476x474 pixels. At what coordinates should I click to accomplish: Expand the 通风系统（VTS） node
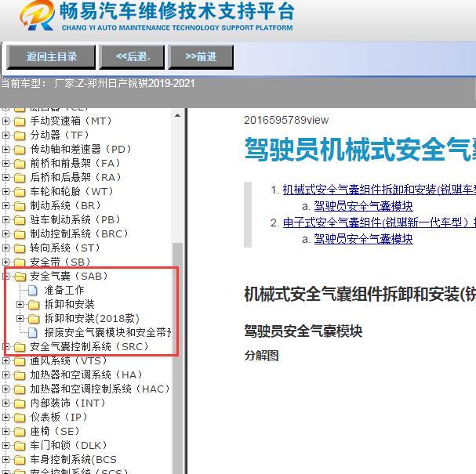pyautogui.click(x=5, y=360)
